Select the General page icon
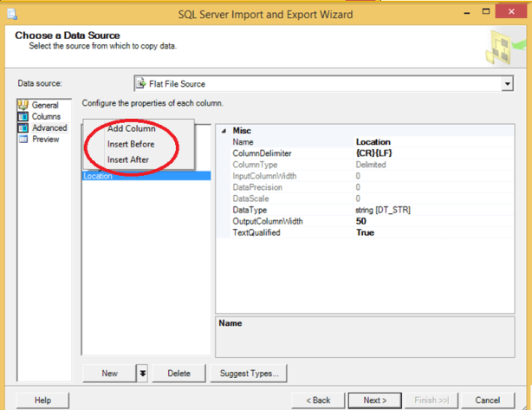The height and width of the screenshot is (410, 532). click(x=23, y=106)
